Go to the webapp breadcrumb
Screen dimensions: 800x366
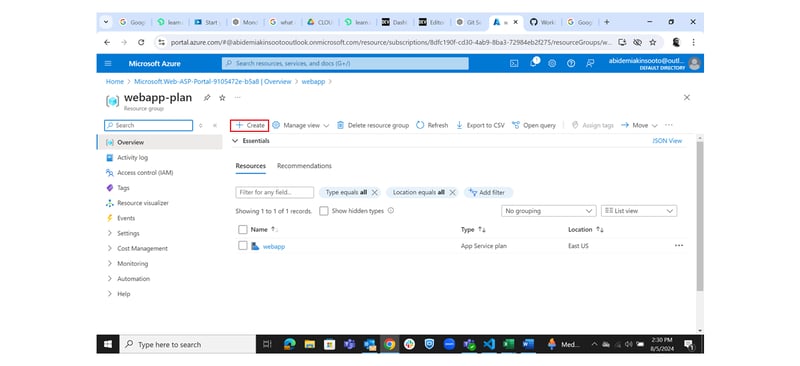pyautogui.click(x=313, y=82)
